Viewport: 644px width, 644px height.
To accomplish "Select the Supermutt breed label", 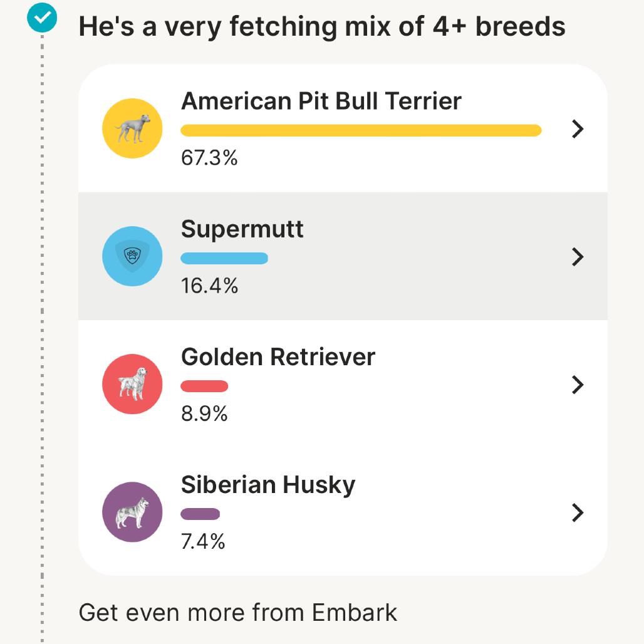I will pyautogui.click(x=242, y=229).
